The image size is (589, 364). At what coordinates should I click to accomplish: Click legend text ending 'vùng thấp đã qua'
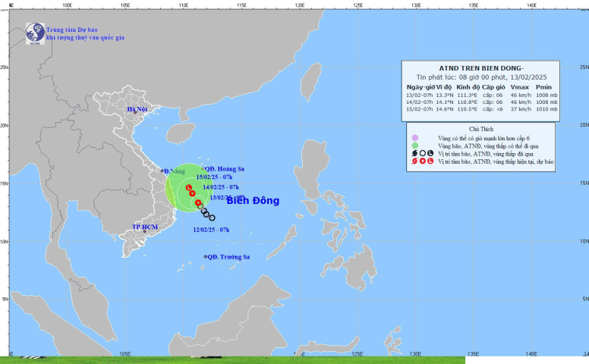[x=486, y=154]
